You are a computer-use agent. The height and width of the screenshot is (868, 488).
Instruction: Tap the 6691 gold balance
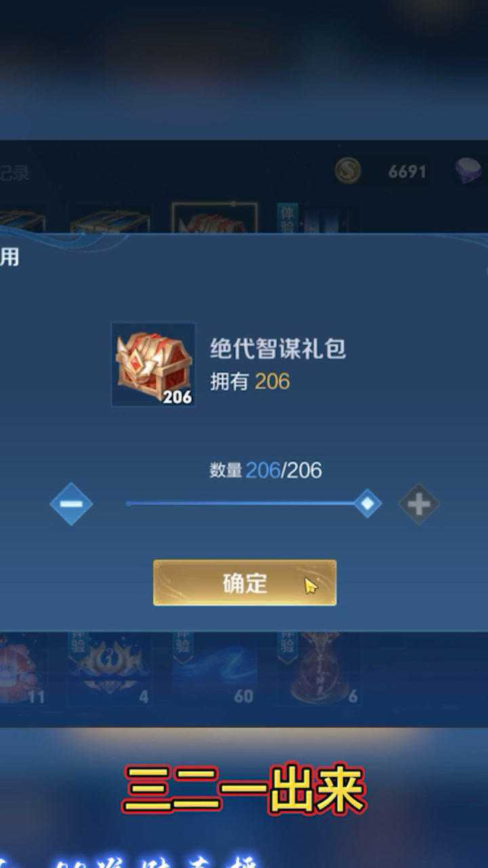point(407,172)
